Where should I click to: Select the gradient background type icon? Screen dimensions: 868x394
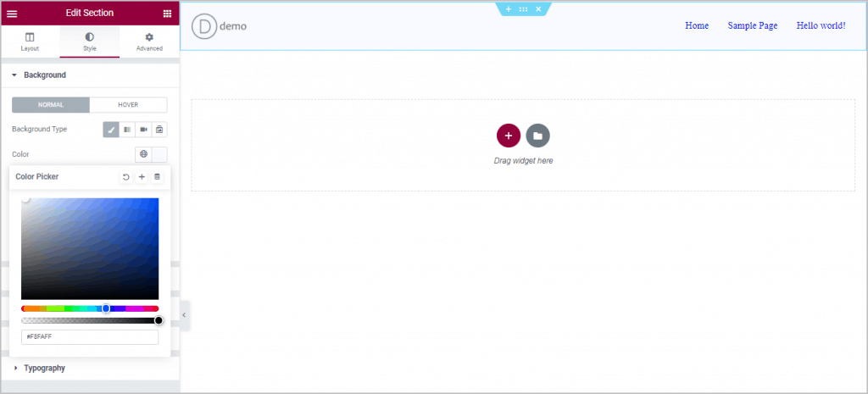coord(127,130)
